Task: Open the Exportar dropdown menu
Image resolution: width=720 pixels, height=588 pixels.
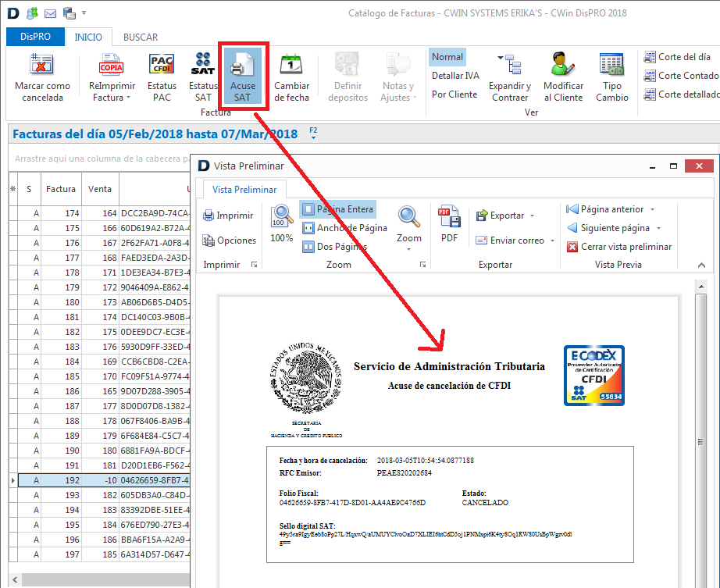Action: 532,216
